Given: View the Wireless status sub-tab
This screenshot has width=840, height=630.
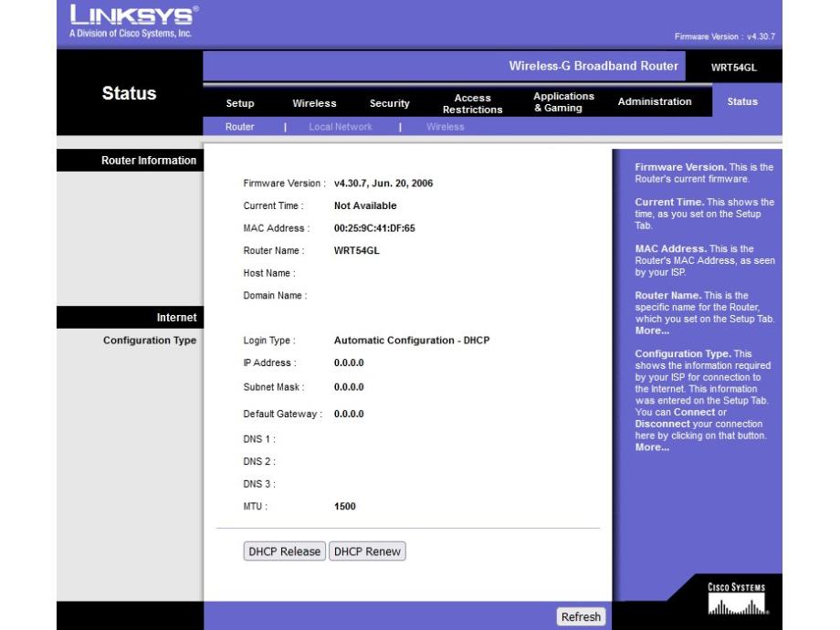Looking at the screenshot, I should tap(445, 127).
